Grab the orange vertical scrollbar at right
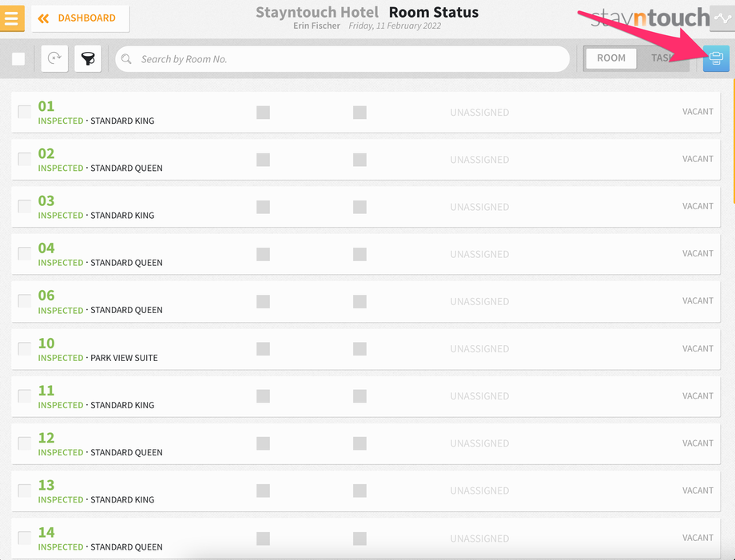The image size is (735, 560). (733, 141)
